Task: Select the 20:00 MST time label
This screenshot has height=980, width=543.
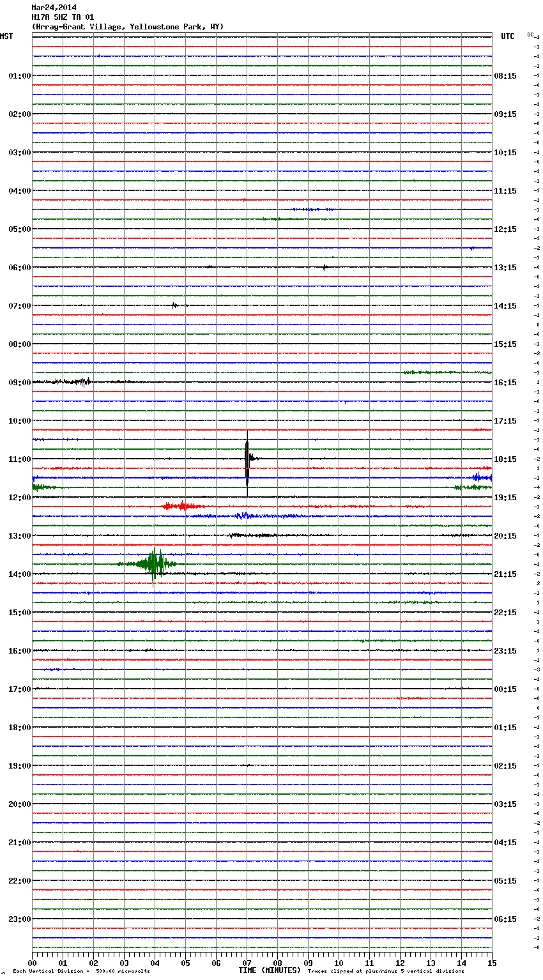Action: 20,804
